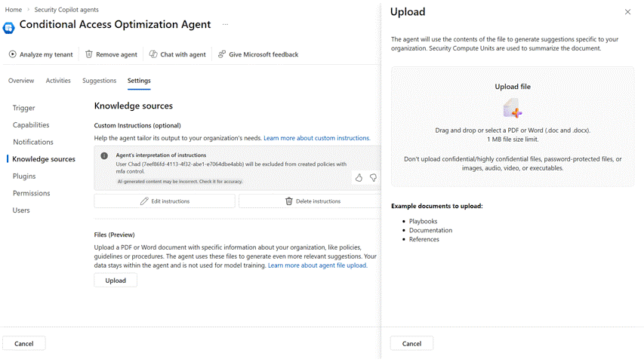Screen dimensions: 644x362
Task: Switch to the Overview tab
Action: (21, 81)
